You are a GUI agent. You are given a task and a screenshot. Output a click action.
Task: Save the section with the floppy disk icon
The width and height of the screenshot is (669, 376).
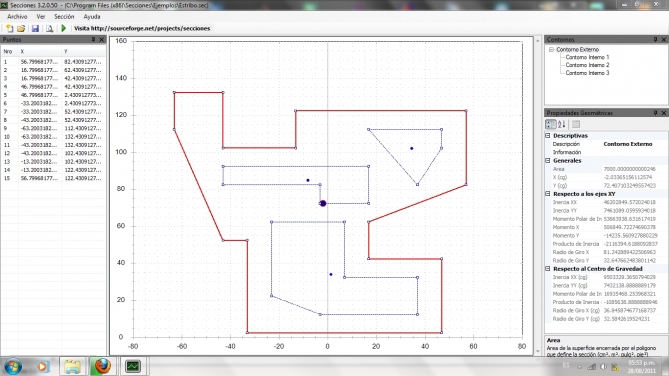coord(35,29)
